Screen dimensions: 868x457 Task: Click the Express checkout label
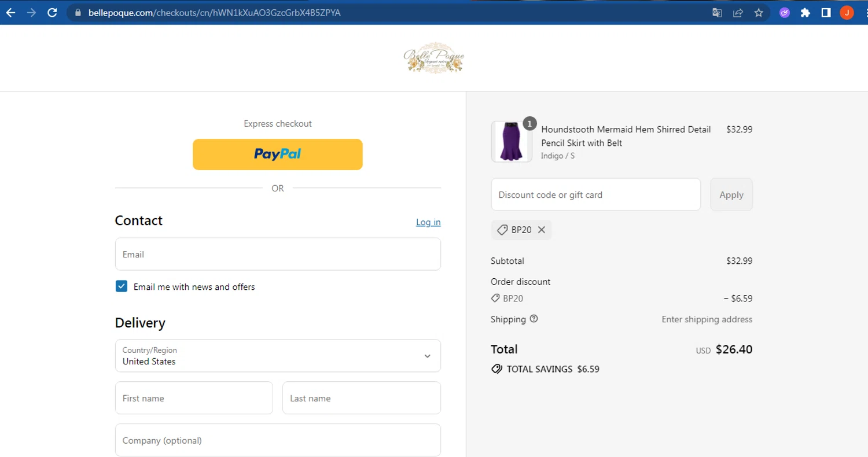point(278,123)
